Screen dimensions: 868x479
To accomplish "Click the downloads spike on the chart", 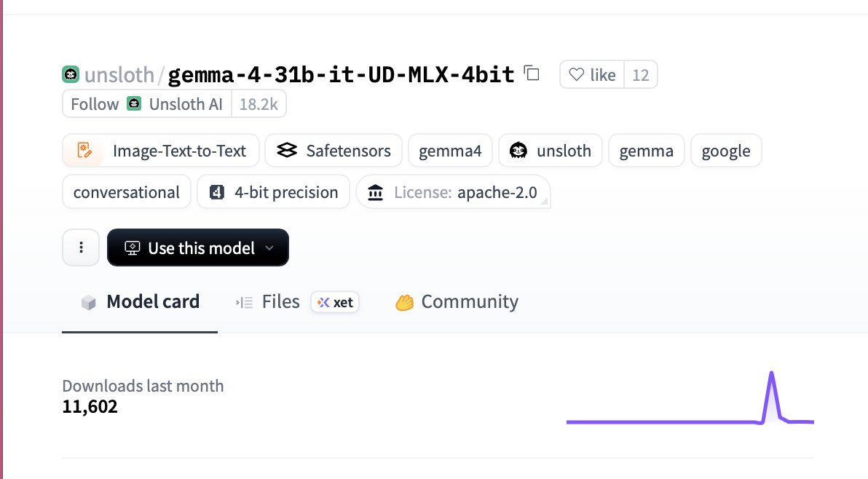I will [x=771, y=376].
